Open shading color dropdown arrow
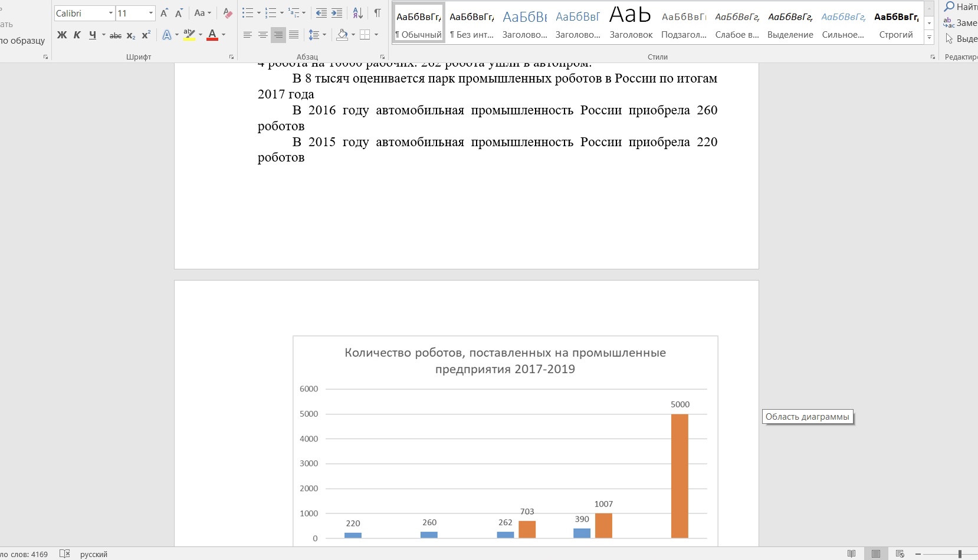The height and width of the screenshot is (560, 978). click(353, 35)
